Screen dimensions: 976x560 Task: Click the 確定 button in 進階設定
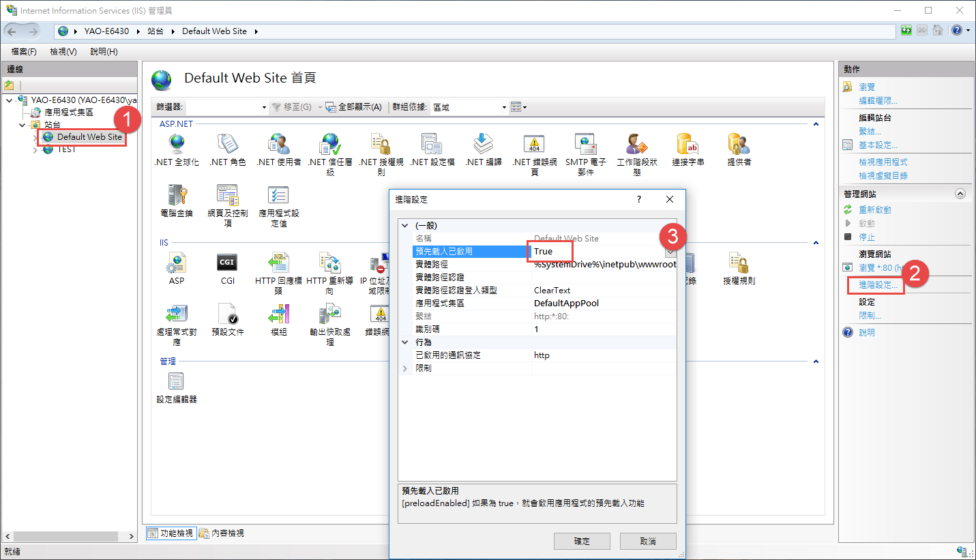pos(582,541)
